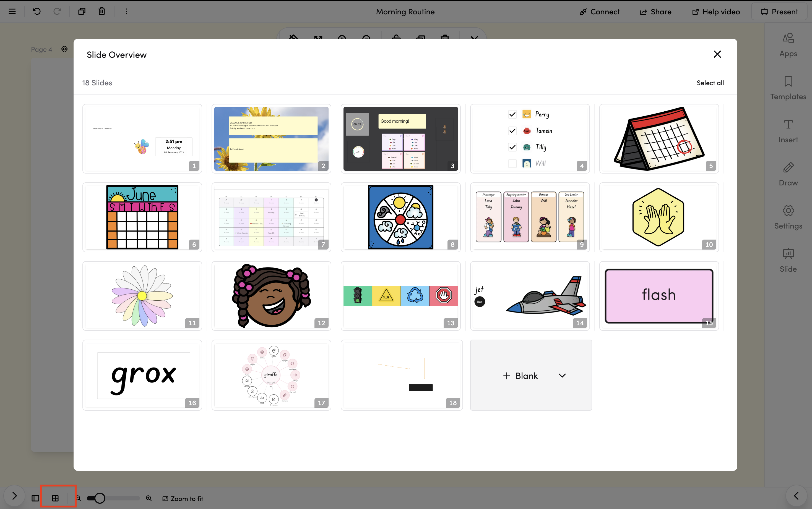Viewport: 812px width, 509px height.
Task: Toggle the side panel icon at bottom
Action: click(35, 498)
